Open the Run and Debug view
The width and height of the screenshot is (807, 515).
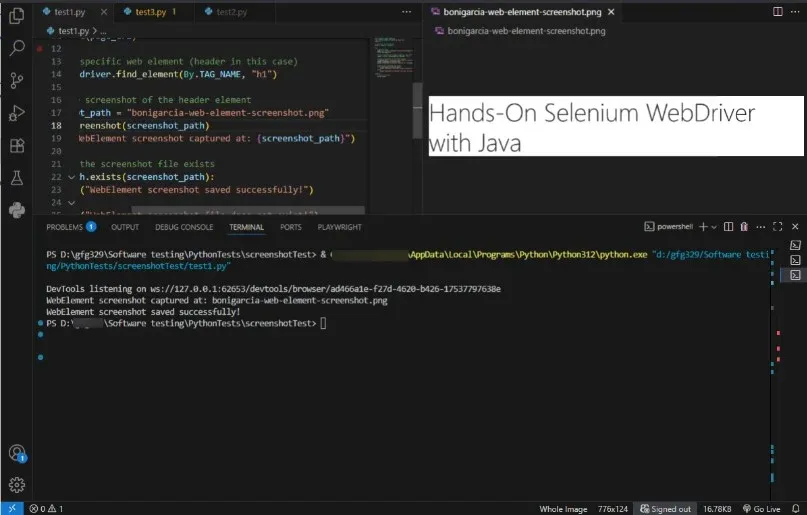(16, 113)
